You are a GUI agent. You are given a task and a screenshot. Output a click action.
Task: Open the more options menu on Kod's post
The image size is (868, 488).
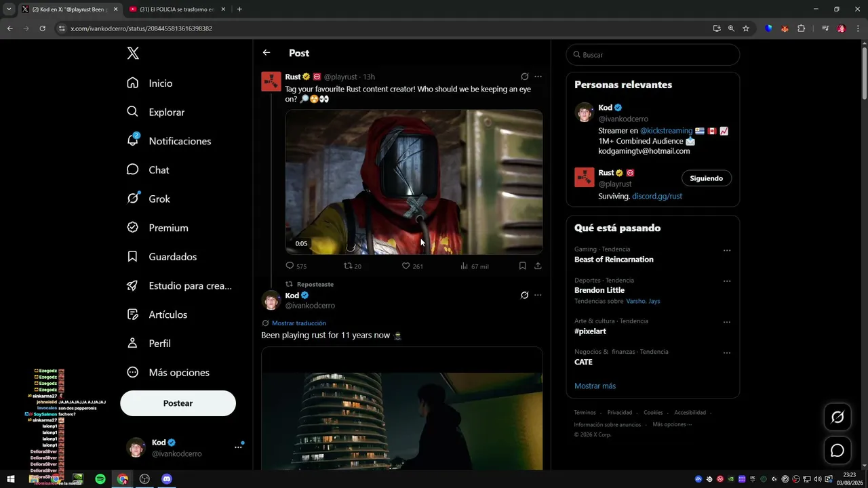coord(538,296)
